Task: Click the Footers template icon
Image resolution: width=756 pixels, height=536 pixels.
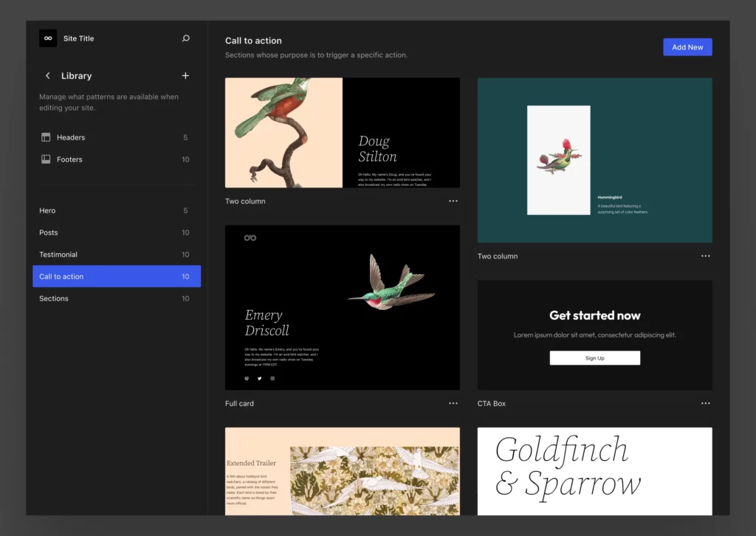Action: point(46,159)
